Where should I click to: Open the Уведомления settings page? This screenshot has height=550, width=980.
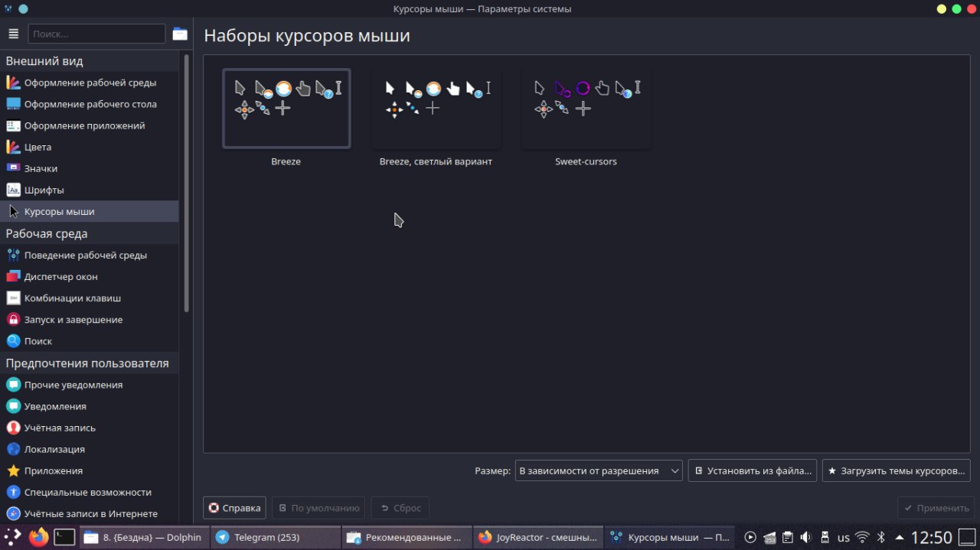[90, 406]
